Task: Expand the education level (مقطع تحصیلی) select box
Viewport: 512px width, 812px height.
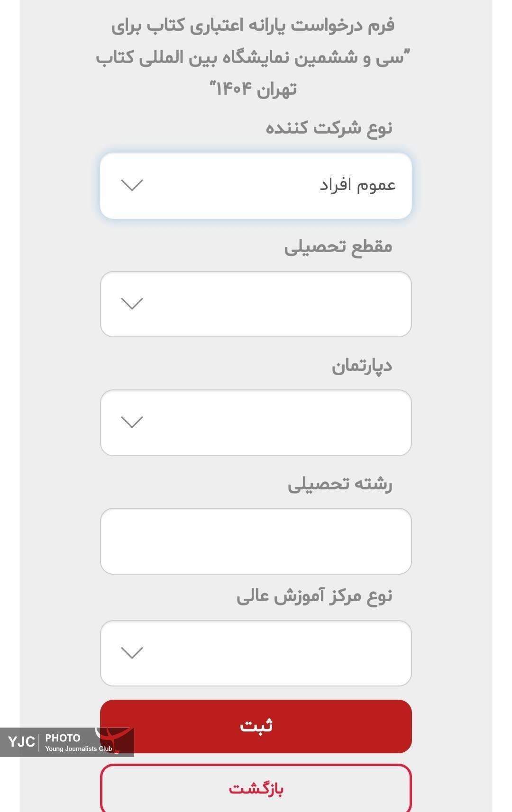Action: point(256,304)
